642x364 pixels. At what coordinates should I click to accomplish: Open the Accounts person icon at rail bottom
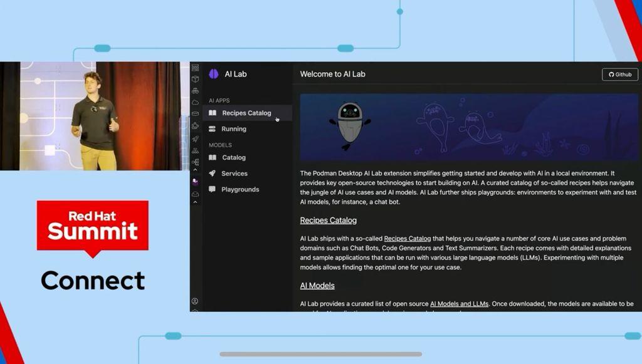(x=195, y=301)
